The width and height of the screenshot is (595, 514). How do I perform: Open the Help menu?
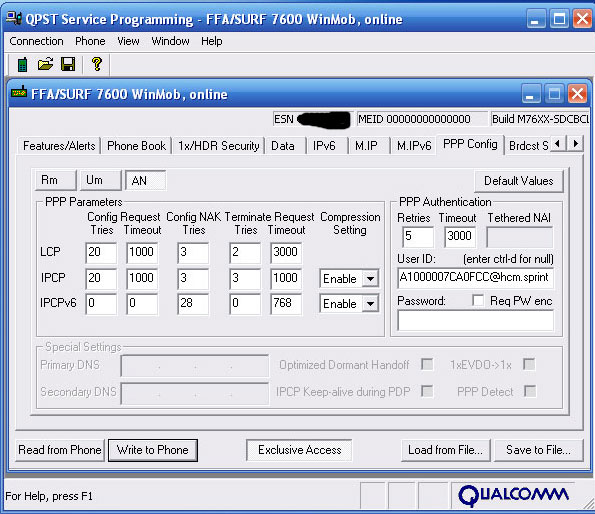coord(212,41)
